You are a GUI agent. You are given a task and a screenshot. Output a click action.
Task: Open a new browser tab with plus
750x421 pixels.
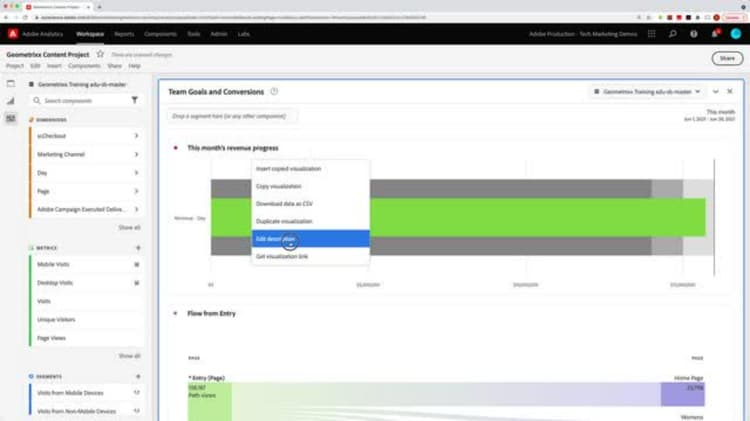pos(99,7)
